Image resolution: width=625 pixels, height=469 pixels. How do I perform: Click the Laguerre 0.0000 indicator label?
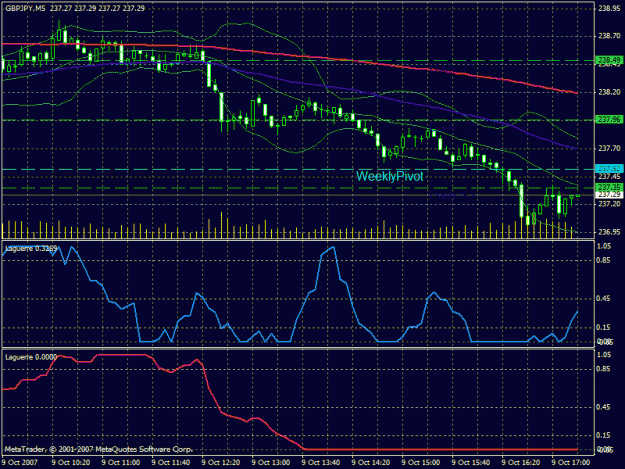coord(31,357)
